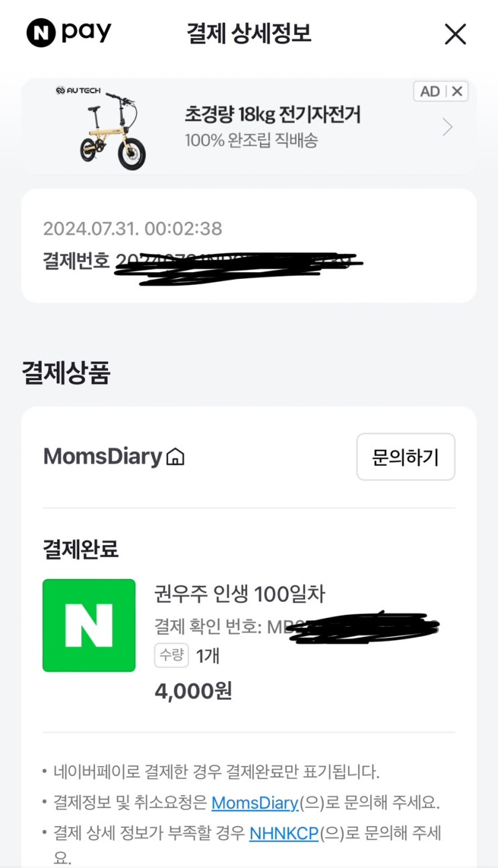Open the 초경량 18kg 전기자전거 ad title
The width and height of the screenshot is (498, 868).
pos(273,115)
